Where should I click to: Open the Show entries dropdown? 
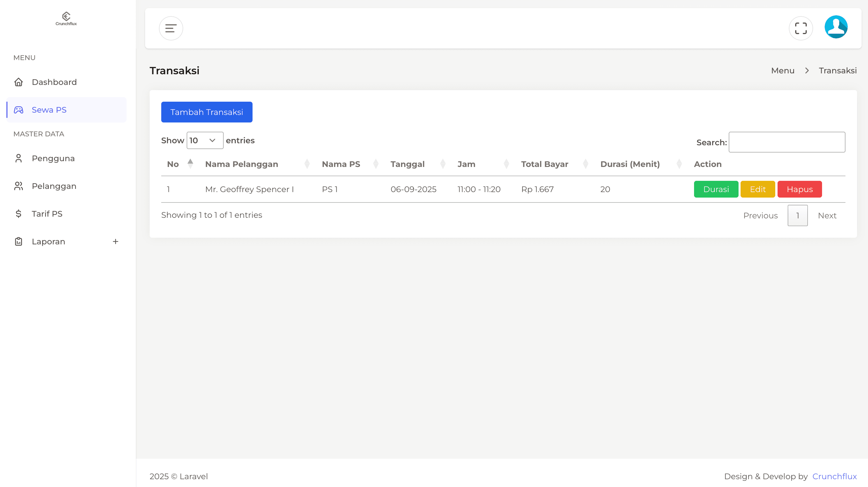(205, 140)
